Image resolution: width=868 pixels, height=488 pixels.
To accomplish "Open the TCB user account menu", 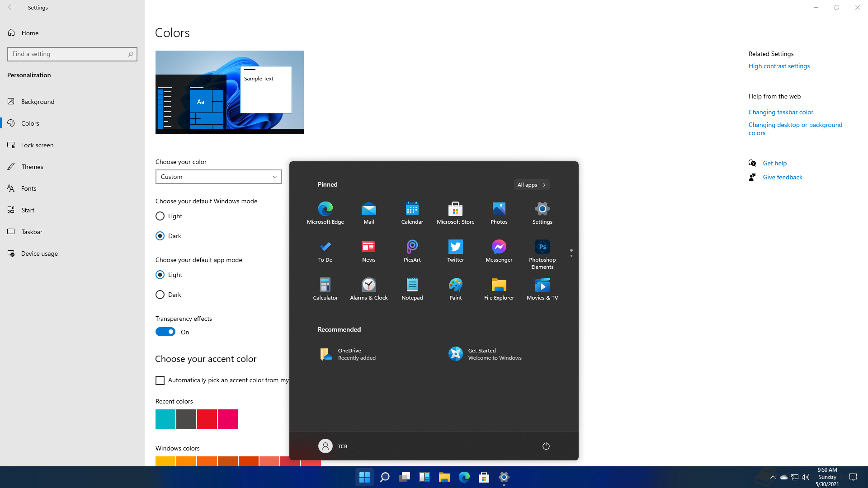I will click(333, 446).
